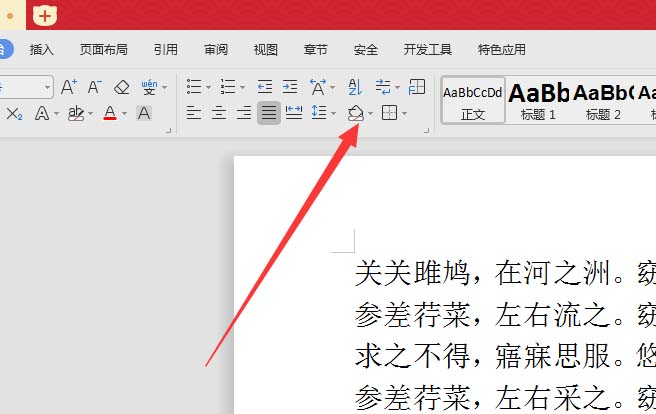656x414 pixels.
Task: Decrease paragraph indent
Action: coord(264,87)
